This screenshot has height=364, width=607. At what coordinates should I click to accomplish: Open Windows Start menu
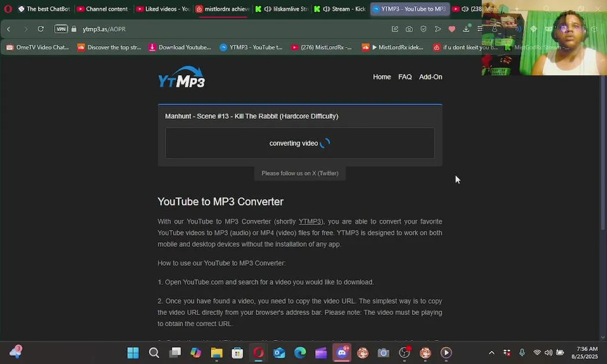pyautogui.click(x=133, y=353)
